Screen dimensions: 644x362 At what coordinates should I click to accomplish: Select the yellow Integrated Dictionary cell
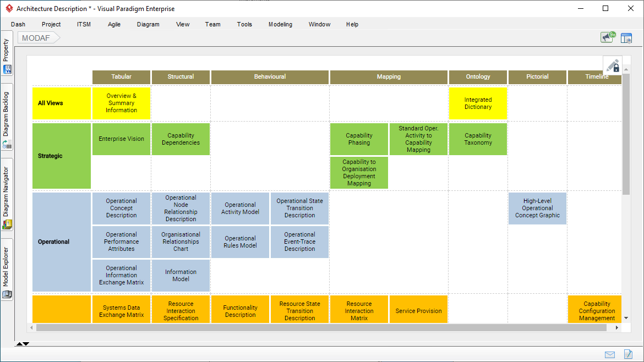point(478,103)
